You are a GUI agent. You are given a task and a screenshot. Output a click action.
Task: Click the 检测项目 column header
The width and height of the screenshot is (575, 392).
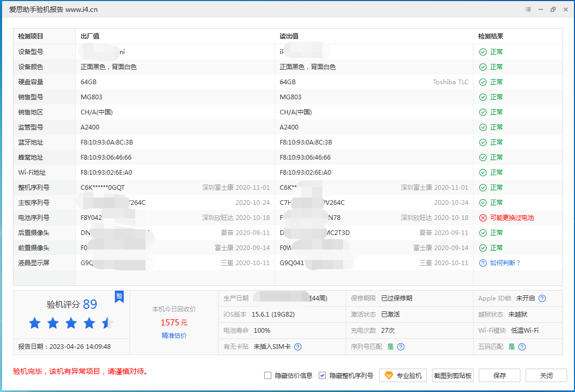(31, 36)
